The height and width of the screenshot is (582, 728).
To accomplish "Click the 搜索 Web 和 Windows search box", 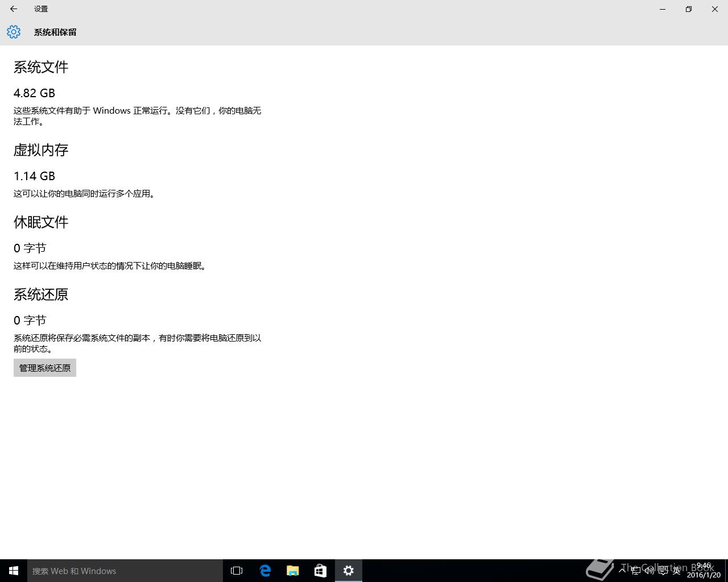I will tap(125, 571).
